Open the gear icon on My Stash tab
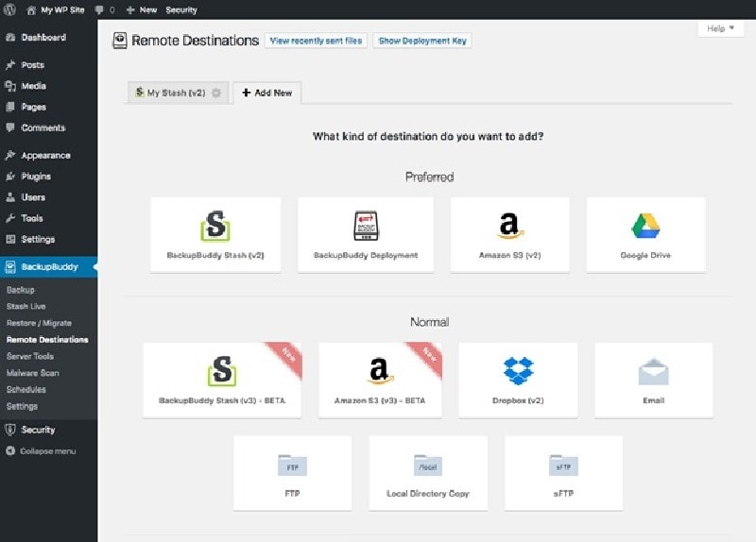The width and height of the screenshot is (756, 542). pyautogui.click(x=216, y=93)
